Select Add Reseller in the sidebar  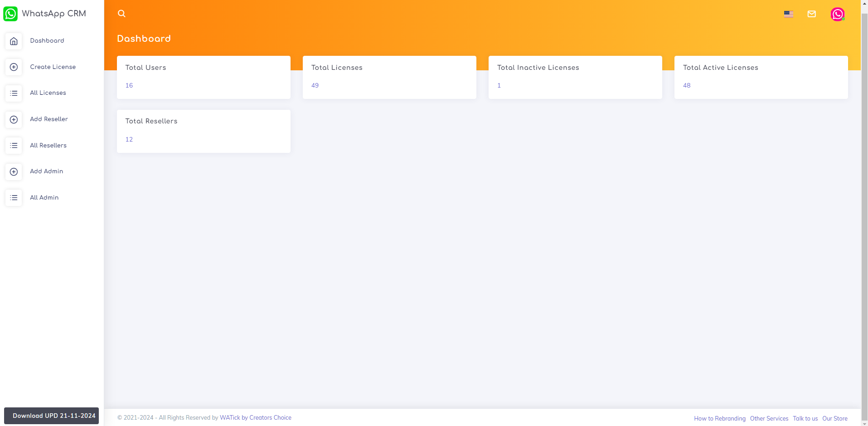(49, 119)
